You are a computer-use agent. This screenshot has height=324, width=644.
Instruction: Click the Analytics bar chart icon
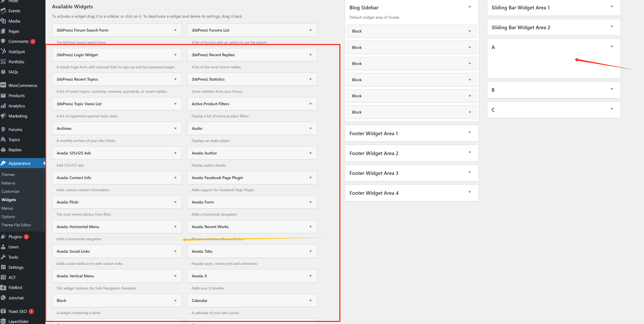(x=3, y=106)
